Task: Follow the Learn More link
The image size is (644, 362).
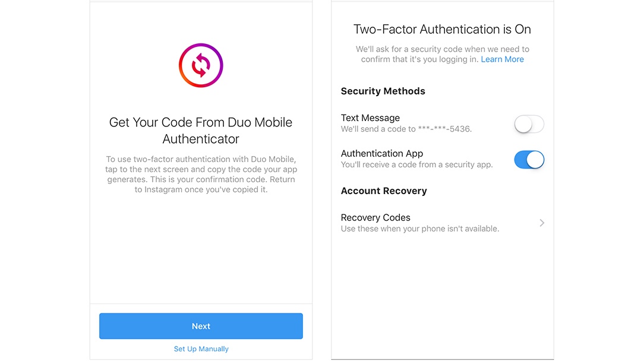Action: (502, 59)
